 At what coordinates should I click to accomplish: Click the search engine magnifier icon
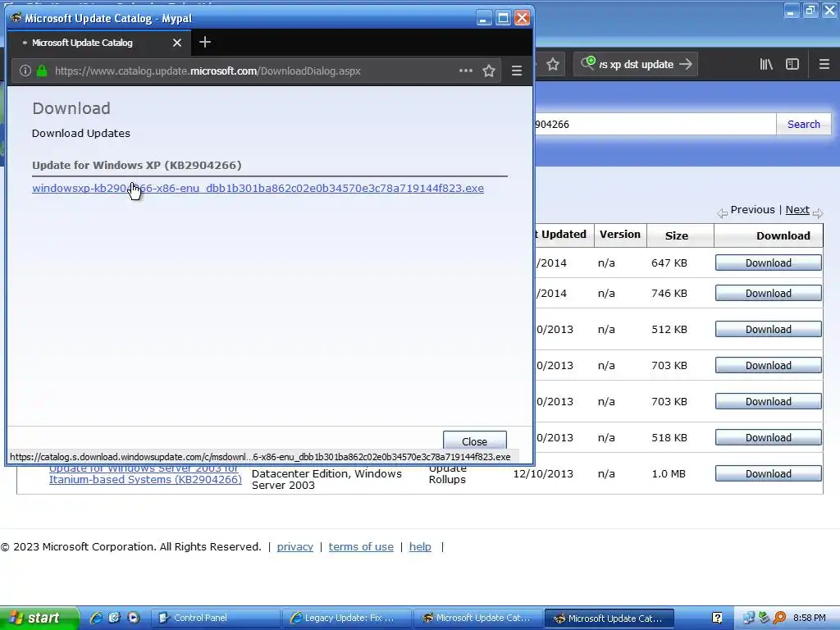click(x=587, y=63)
